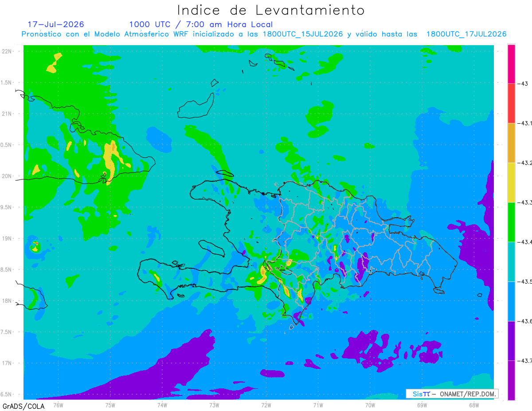This screenshot has height=411, width=532.
Task: Click the colorbar label '-43.2'
Action: click(524, 163)
